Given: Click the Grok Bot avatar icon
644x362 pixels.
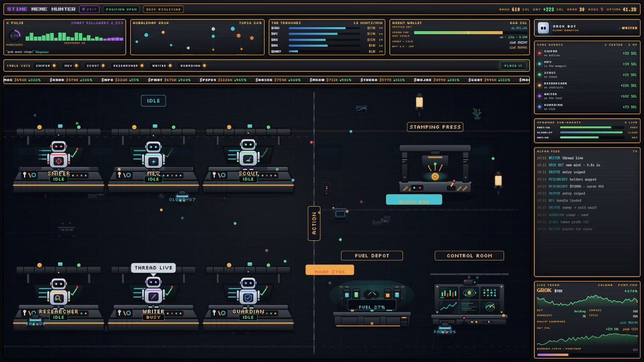Looking at the screenshot, I should pos(544,27).
